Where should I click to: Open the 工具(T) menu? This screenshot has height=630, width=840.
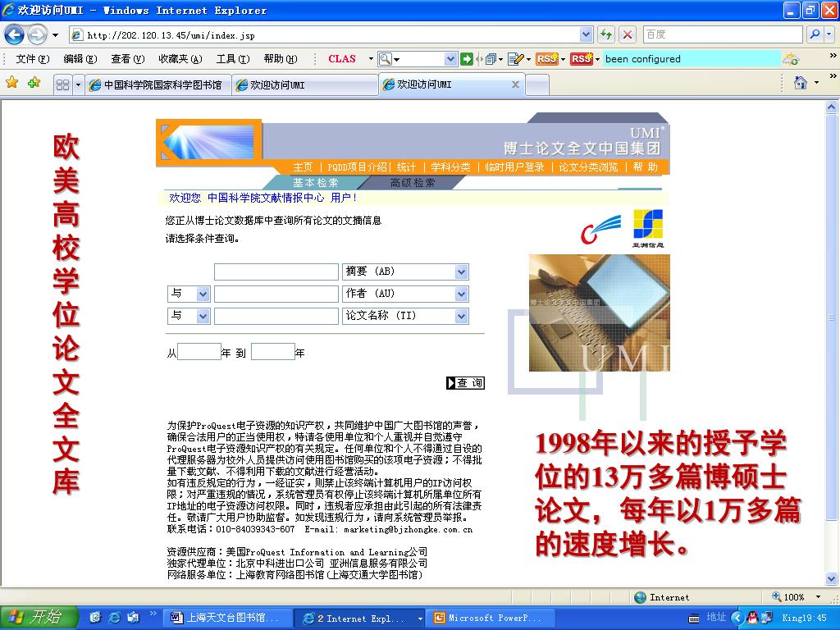pyautogui.click(x=233, y=59)
